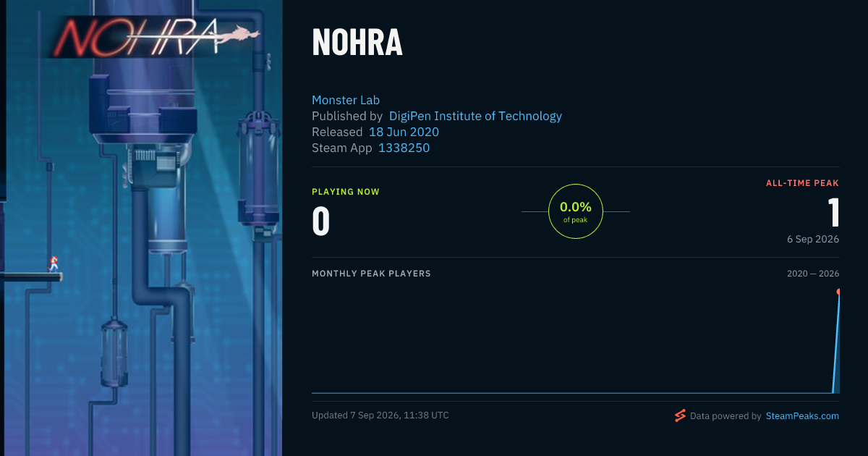Open DigiPen Institute of Technology publisher link
The image size is (868, 456).
(x=475, y=116)
